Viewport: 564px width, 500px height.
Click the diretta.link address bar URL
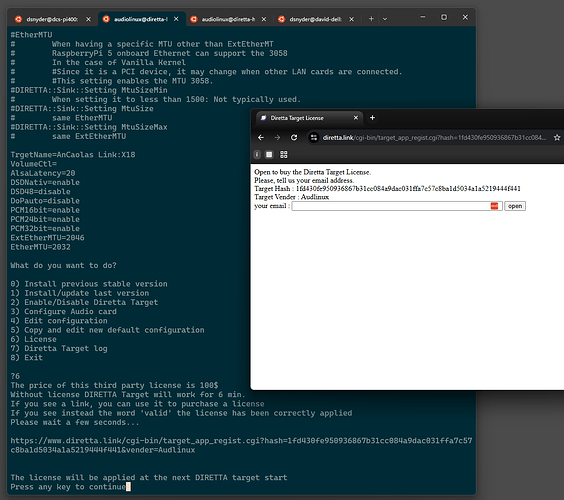(434, 137)
